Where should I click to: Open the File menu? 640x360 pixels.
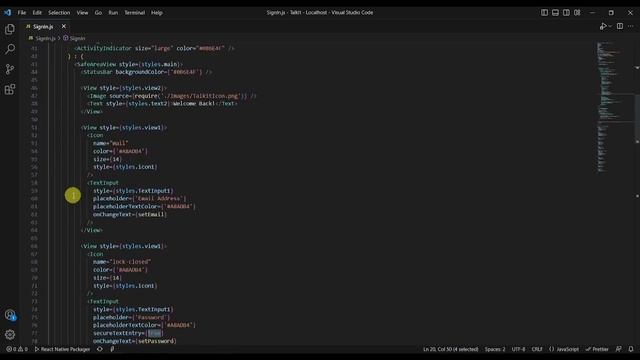pyautogui.click(x=22, y=13)
